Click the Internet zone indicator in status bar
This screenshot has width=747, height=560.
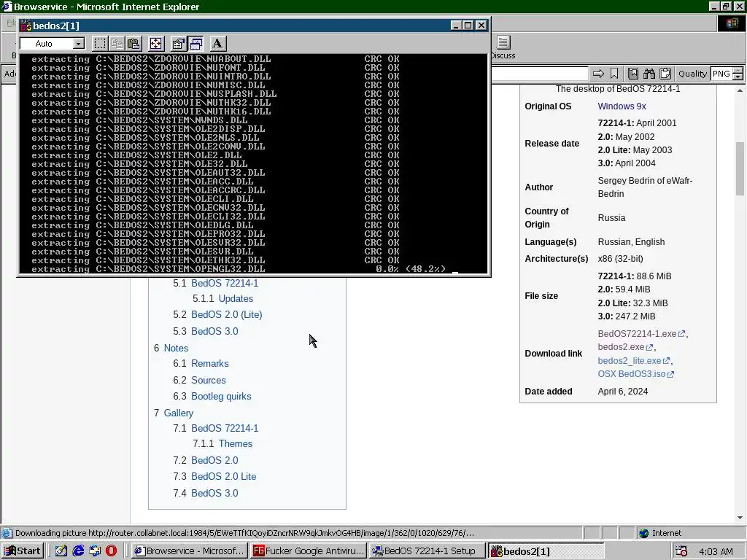(x=660, y=533)
